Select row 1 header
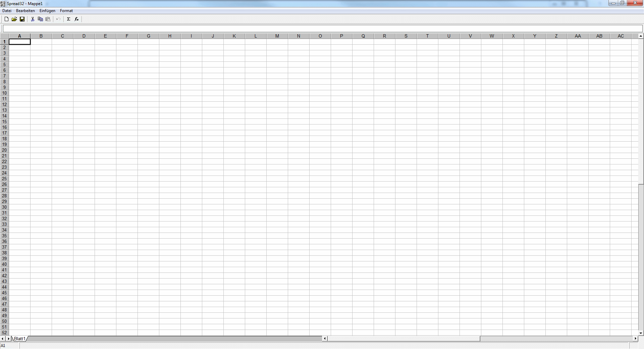Image resolution: width=644 pixels, height=349 pixels. click(x=4, y=42)
